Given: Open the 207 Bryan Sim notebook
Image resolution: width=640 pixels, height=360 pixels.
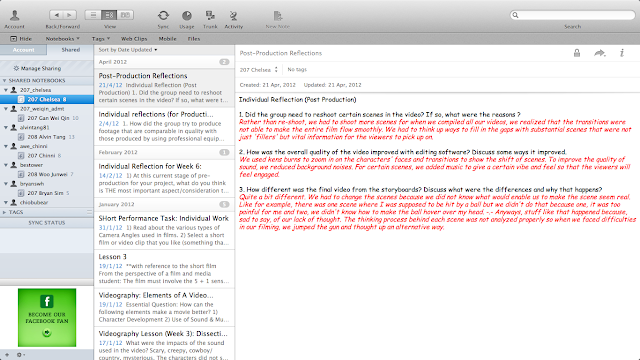Looking at the screenshot, I should pyautogui.click(x=47, y=193).
